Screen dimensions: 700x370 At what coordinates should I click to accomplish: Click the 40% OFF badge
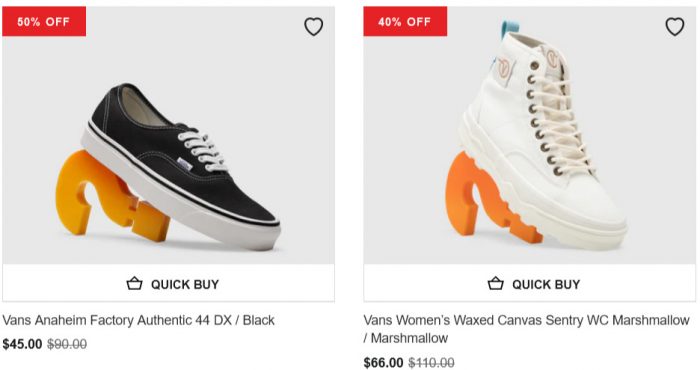[x=405, y=21]
